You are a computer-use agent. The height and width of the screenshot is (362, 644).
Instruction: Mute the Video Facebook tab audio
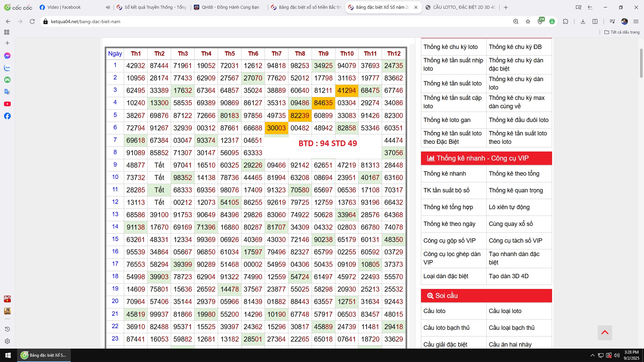108,7
